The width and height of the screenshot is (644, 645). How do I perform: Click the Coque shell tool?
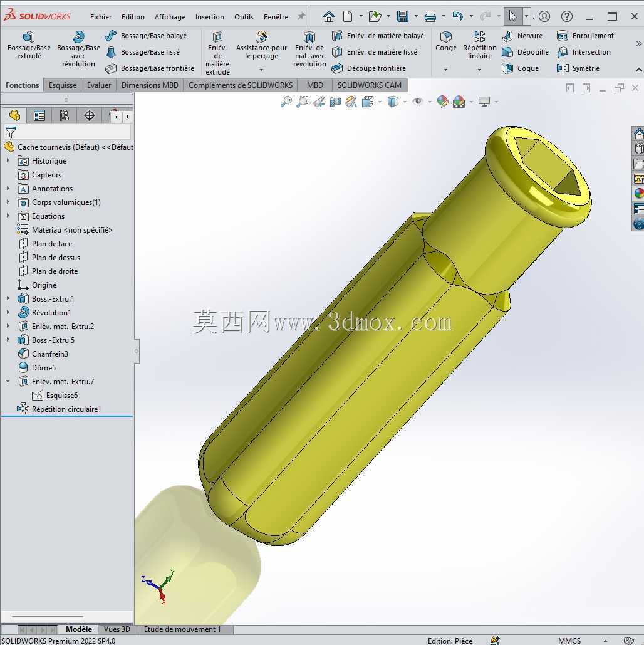coord(521,68)
